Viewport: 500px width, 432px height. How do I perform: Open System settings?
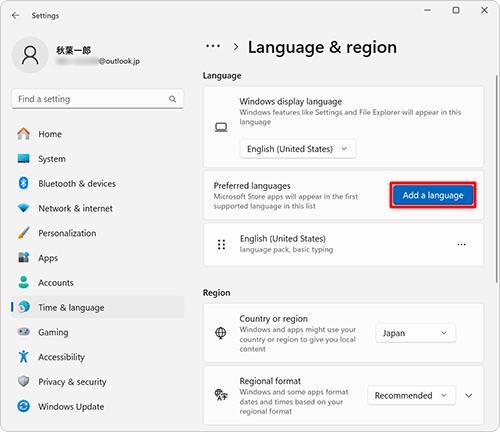(x=97, y=159)
